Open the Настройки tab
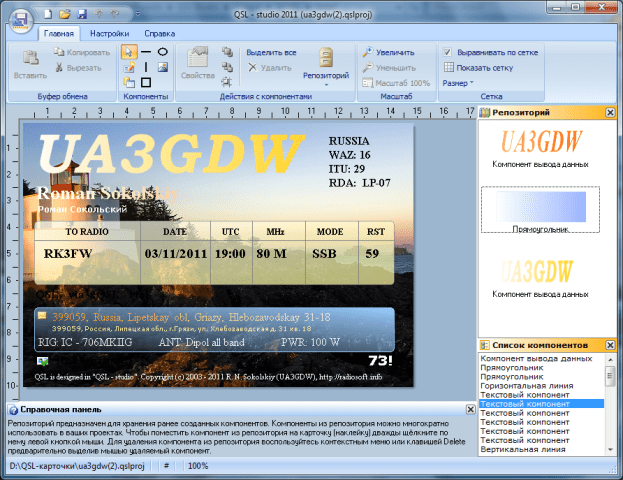Screen dimensions: 623x480 (109, 34)
